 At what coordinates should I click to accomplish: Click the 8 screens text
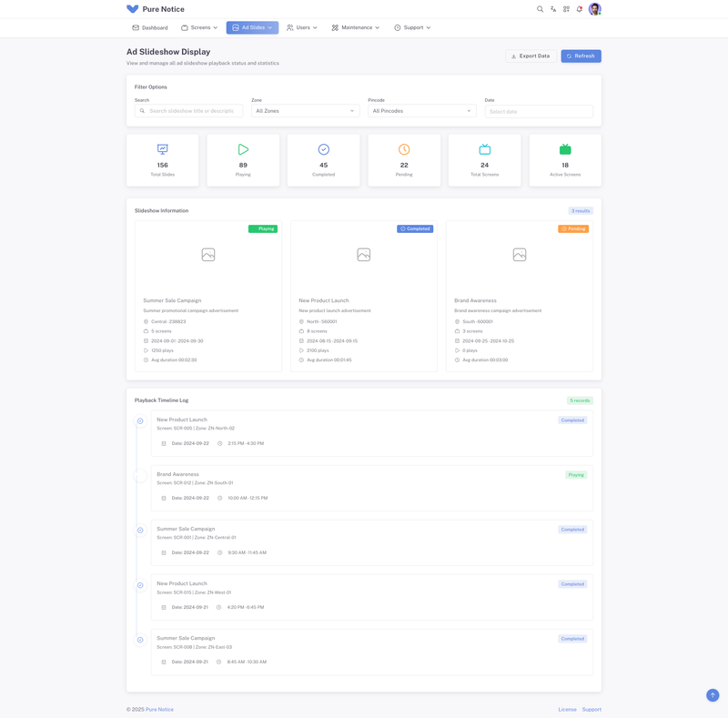[x=317, y=331]
